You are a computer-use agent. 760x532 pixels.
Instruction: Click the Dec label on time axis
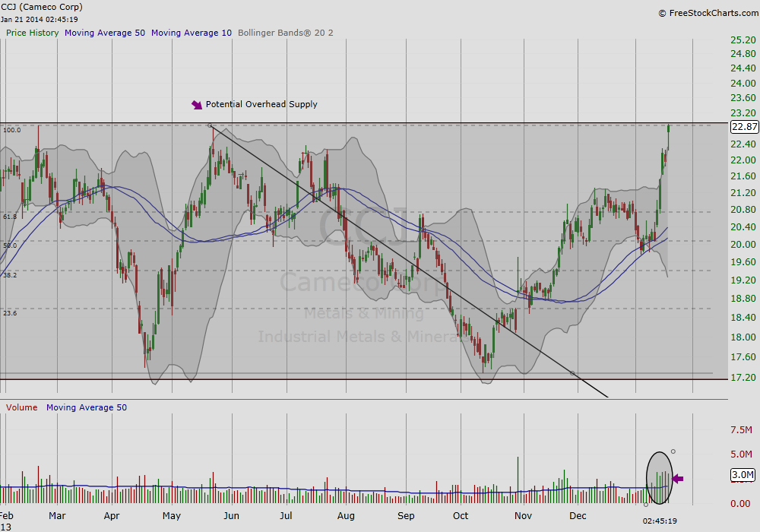(x=578, y=515)
